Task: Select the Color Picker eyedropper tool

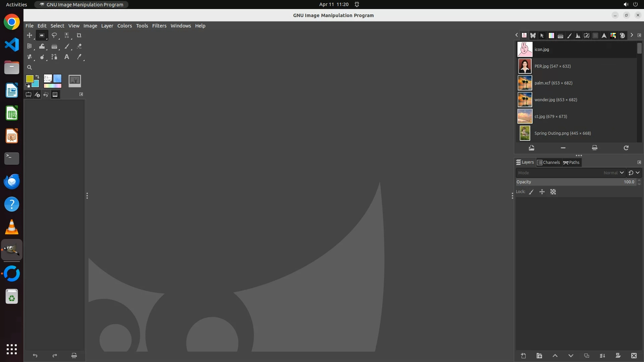Action: coord(79,57)
